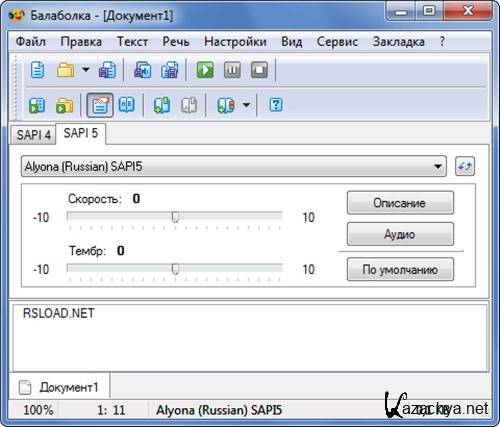
Task: Maximize the Балаболка window
Action: [429, 11]
